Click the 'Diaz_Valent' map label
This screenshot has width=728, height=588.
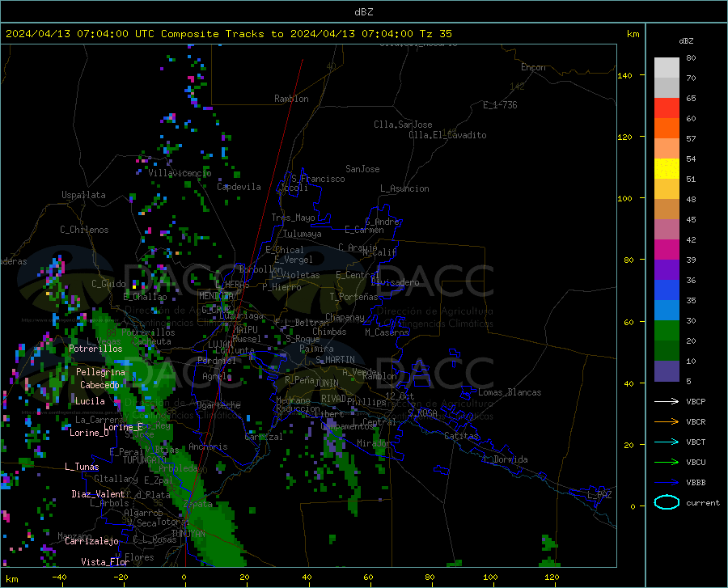coord(98,494)
